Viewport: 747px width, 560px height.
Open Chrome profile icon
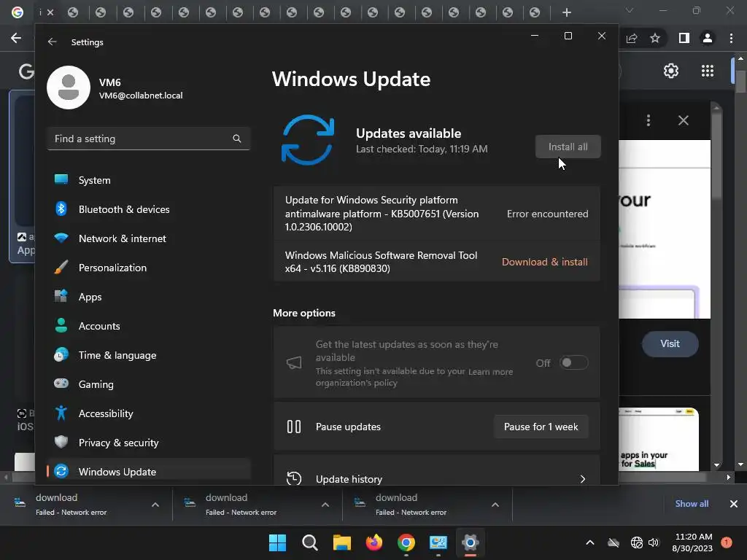click(x=708, y=38)
